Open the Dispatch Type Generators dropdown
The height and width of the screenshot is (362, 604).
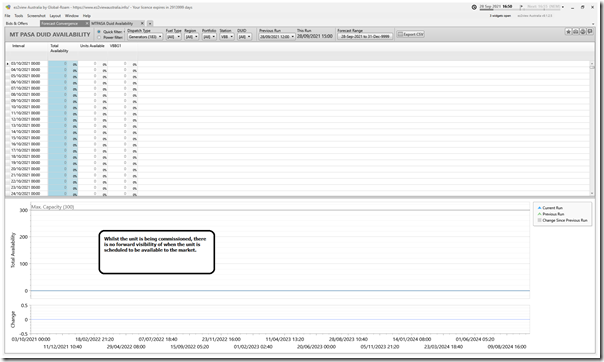coord(145,37)
